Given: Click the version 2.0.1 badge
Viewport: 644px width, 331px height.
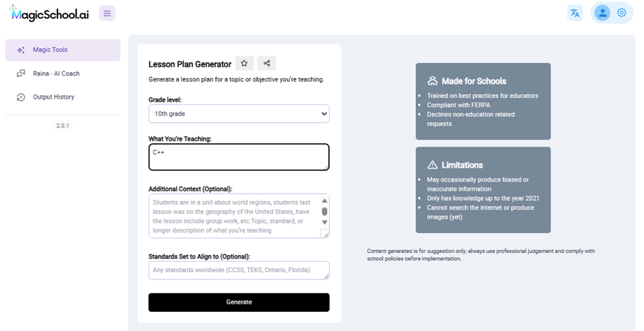Looking at the screenshot, I should 62,125.
